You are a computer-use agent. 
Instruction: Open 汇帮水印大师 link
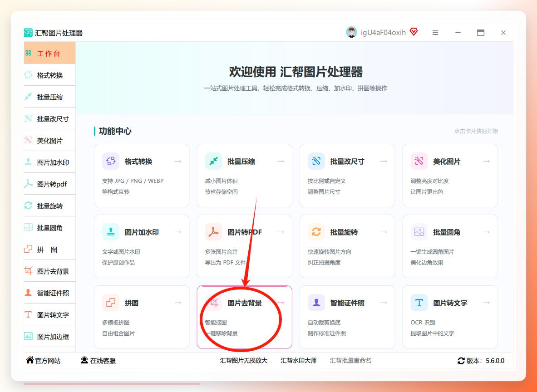pyautogui.click(x=299, y=361)
